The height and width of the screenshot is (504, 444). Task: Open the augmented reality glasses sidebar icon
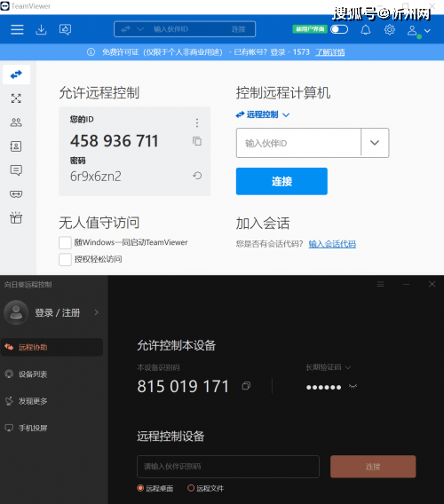pyautogui.click(x=16, y=194)
